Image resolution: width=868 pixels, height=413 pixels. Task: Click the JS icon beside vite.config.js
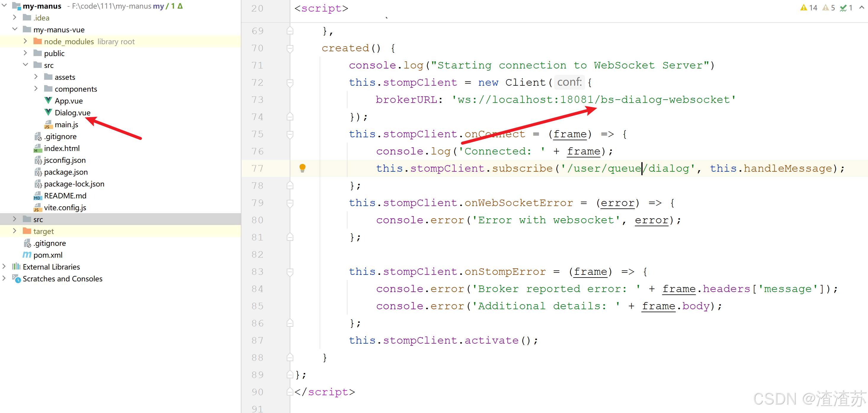click(x=38, y=207)
